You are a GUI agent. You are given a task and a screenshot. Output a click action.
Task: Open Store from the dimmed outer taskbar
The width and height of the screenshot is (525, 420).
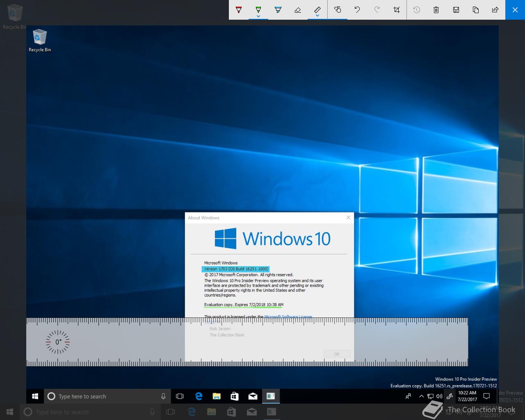[231, 412]
